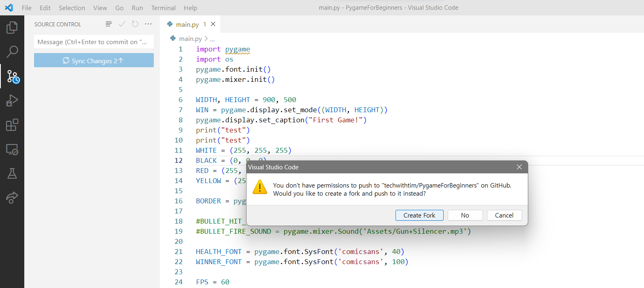Click the "First Game!" string on line 8
Viewport: 644px width, 288px height.
coord(336,120)
